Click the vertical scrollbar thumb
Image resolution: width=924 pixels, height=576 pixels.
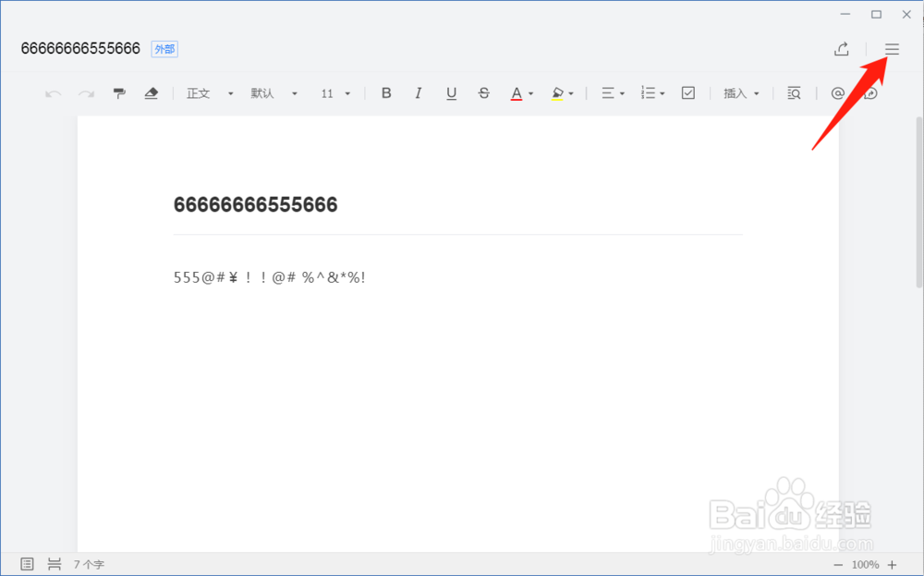tap(918, 202)
